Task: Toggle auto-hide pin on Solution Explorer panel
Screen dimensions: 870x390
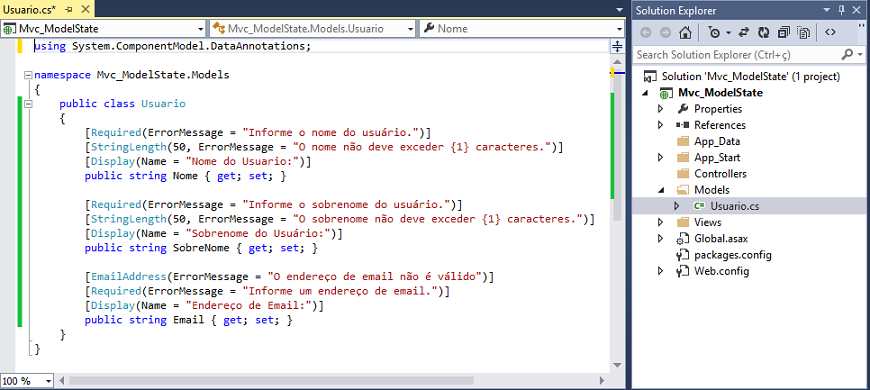Action: point(842,10)
